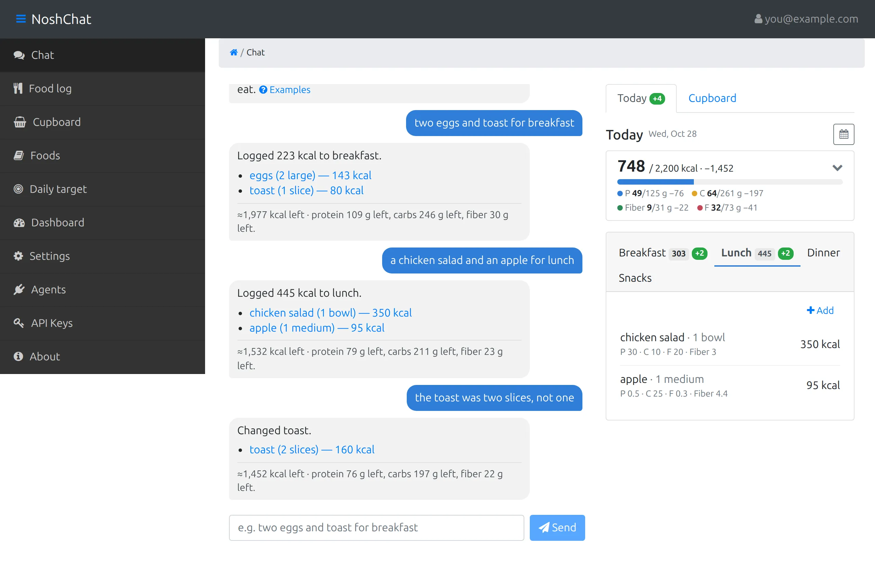
Task: Open Food log from sidebar
Action: click(x=102, y=89)
